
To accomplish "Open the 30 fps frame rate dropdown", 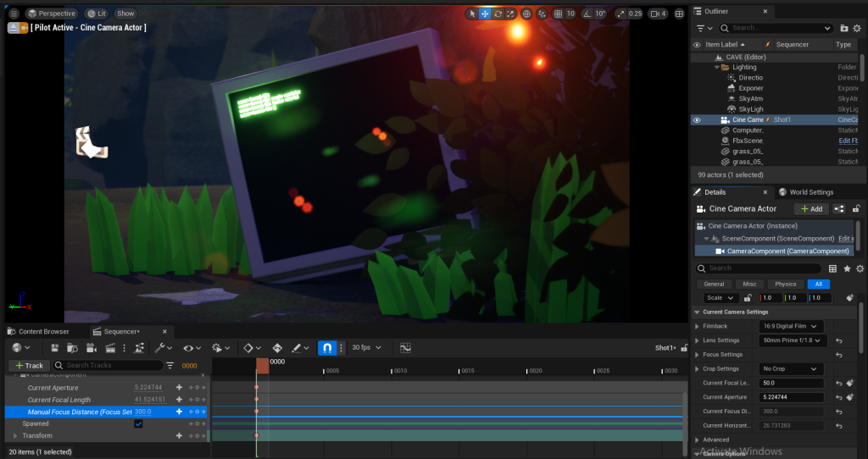I will point(366,348).
